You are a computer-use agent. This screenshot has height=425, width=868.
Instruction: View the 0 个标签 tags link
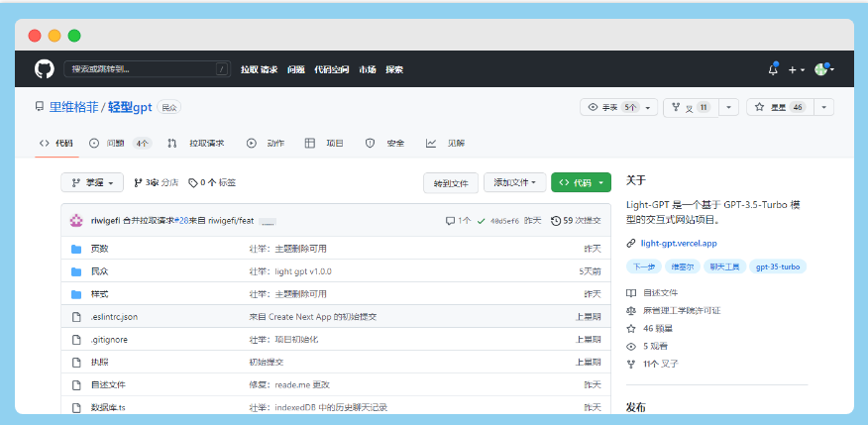[212, 182]
